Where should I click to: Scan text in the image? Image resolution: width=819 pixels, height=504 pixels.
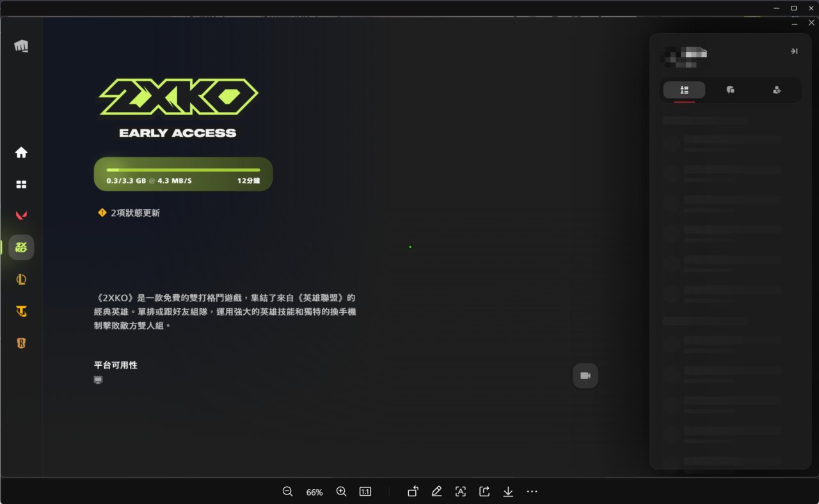pyautogui.click(x=461, y=491)
